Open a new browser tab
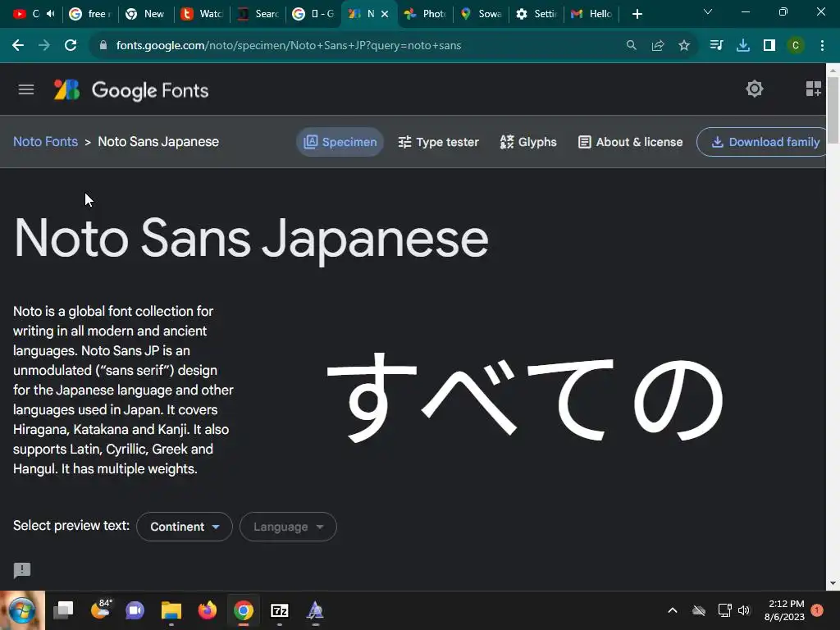 tap(637, 14)
